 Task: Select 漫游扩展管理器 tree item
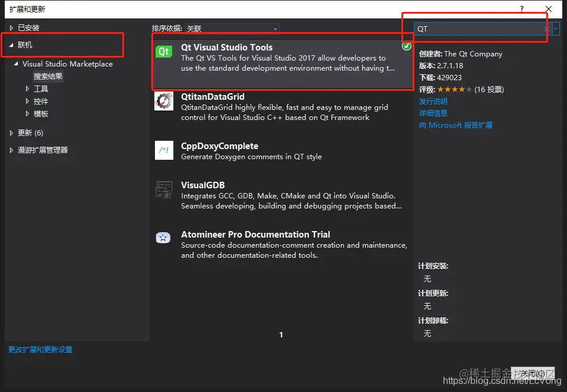(x=43, y=150)
